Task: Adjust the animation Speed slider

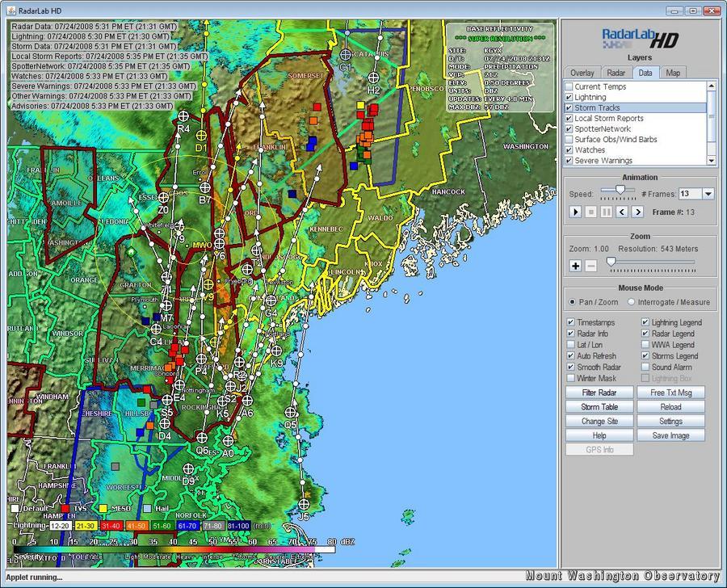Action: tap(620, 190)
